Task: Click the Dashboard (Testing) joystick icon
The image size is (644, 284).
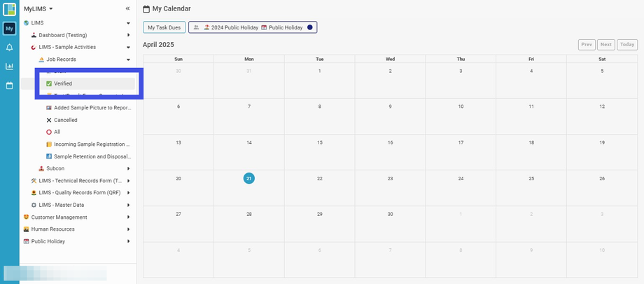Action: click(x=34, y=35)
